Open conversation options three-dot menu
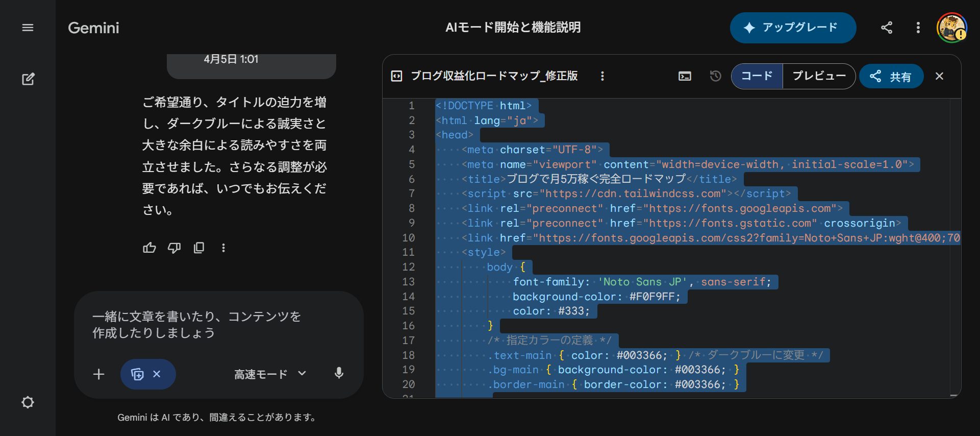The image size is (980, 436). pos(918,28)
